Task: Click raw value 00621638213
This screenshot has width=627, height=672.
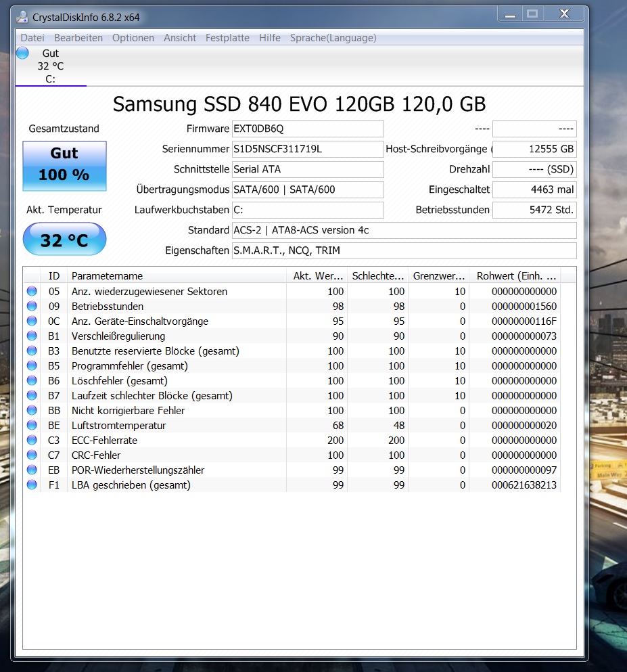Action: point(524,485)
